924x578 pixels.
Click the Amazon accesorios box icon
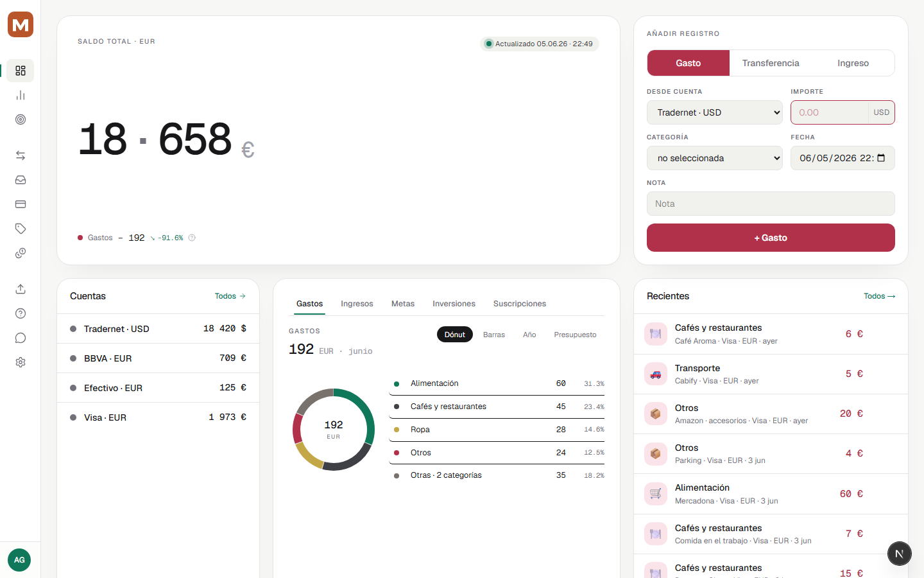pos(656,414)
